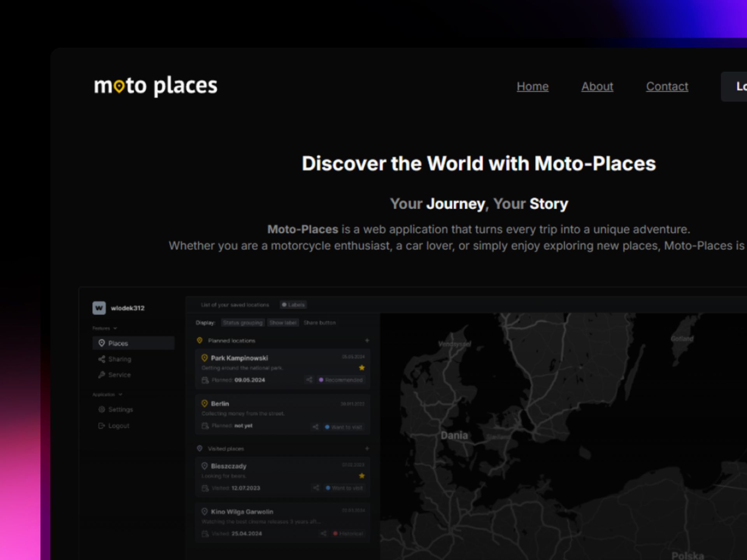
Task: Toggle the Labels filter chip
Action: click(294, 305)
